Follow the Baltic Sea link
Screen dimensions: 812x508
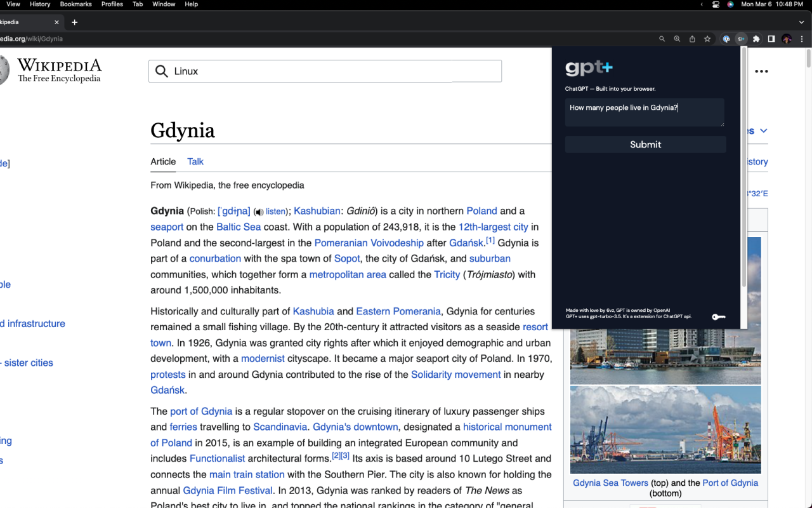pyautogui.click(x=239, y=227)
